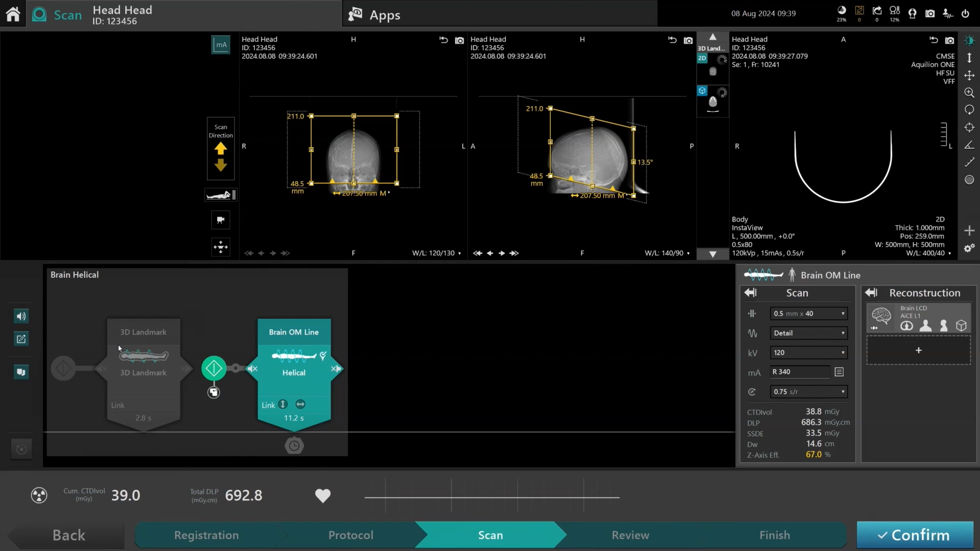Click the power icon in top bar
Screen dimensions: 980x551
pos(965,14)
